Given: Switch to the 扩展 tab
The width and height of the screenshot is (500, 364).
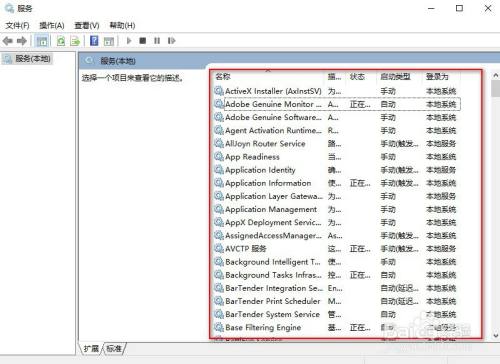Looking at the screenshot, I should click(x=91, y=349).
